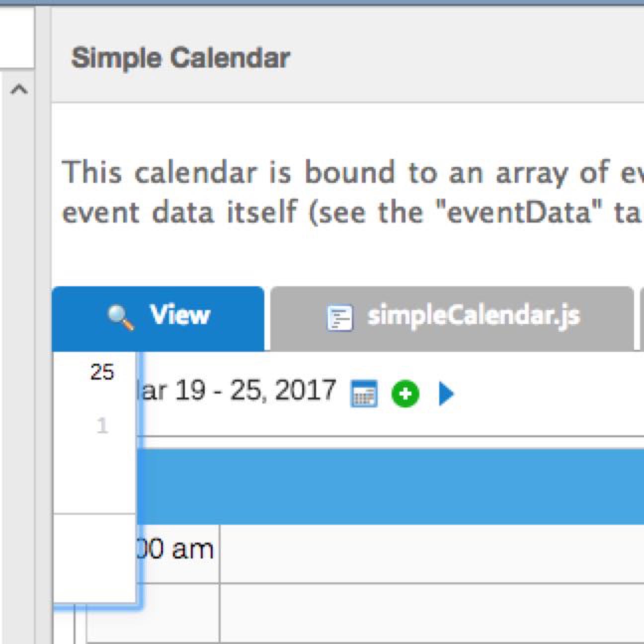Image resolution: width=644 pixels, height=644 pixels.
Task: Click the blue day header band
Action: tap(388, 486)
